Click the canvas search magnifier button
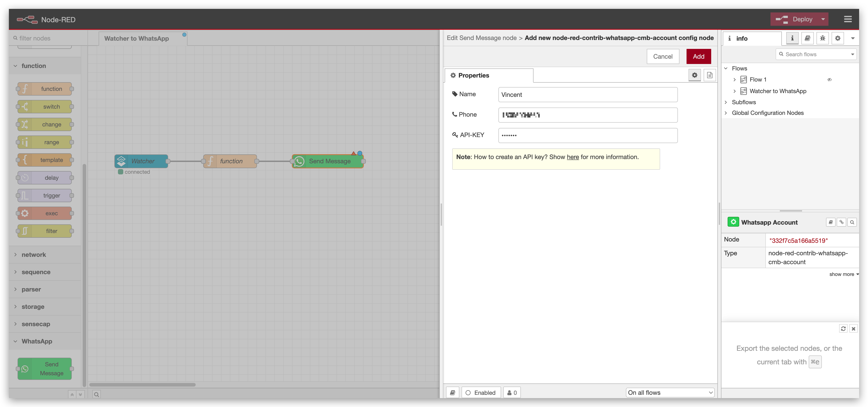 (97, 395)
